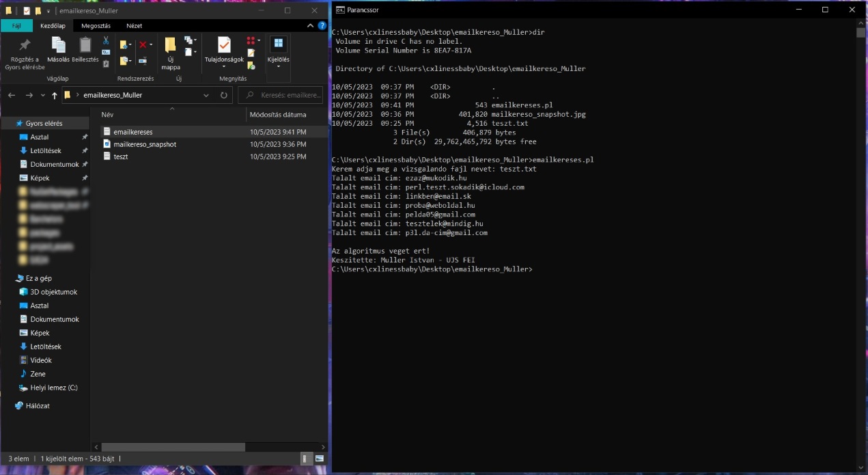Collapse the ribbon with the chevron
This screenshot has width=868, height=475.
[312, 25]
